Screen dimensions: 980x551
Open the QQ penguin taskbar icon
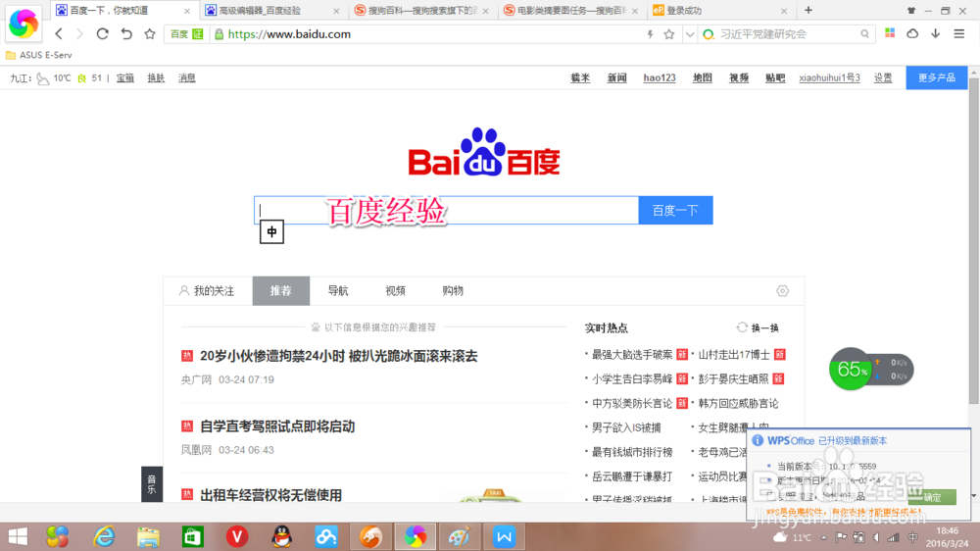click(x=282, y=536)
